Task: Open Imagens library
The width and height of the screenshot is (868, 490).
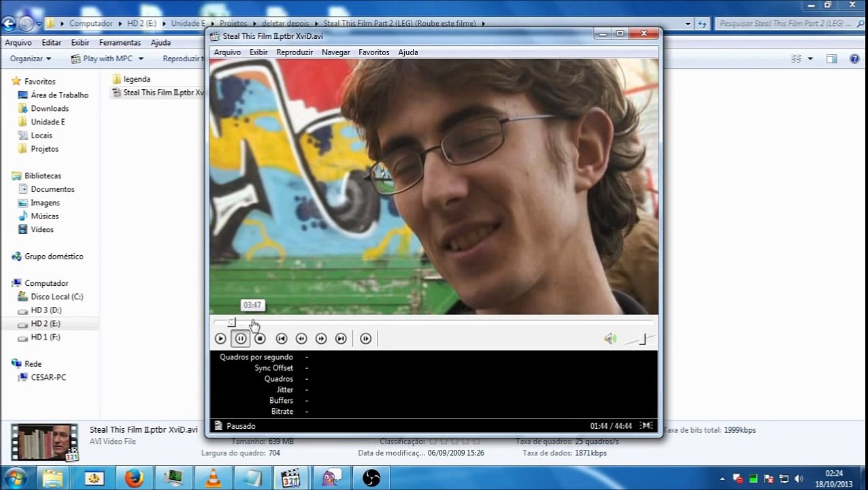Action: (39, 203)
